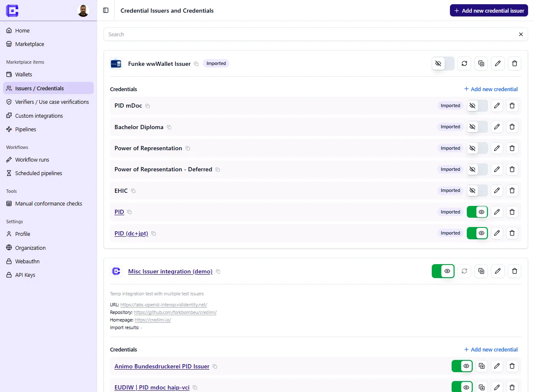Open Custom integrations
Screen dimensions: 534x392
point(48,116)
